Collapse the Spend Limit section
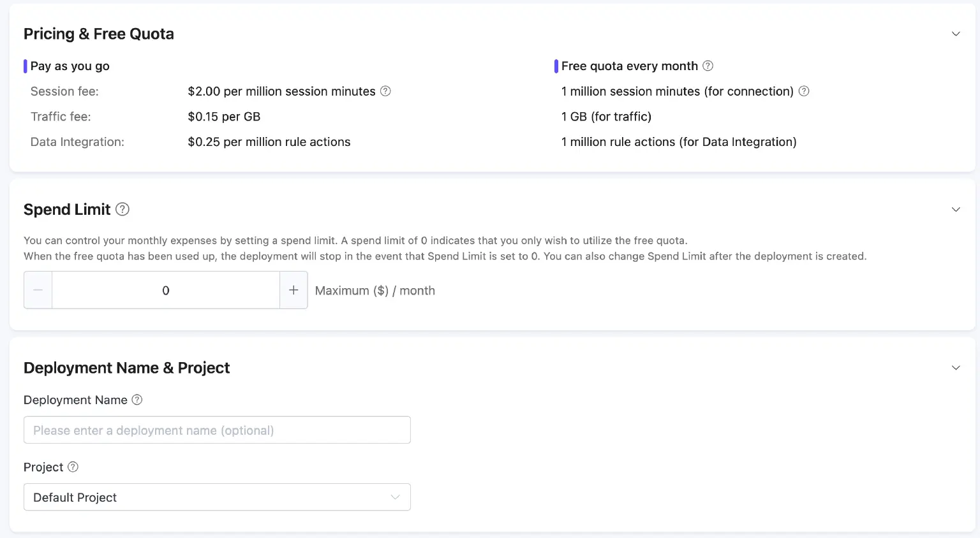Image resolution: width=980 pixels, height=538 pixels. (x=955, y=210)
